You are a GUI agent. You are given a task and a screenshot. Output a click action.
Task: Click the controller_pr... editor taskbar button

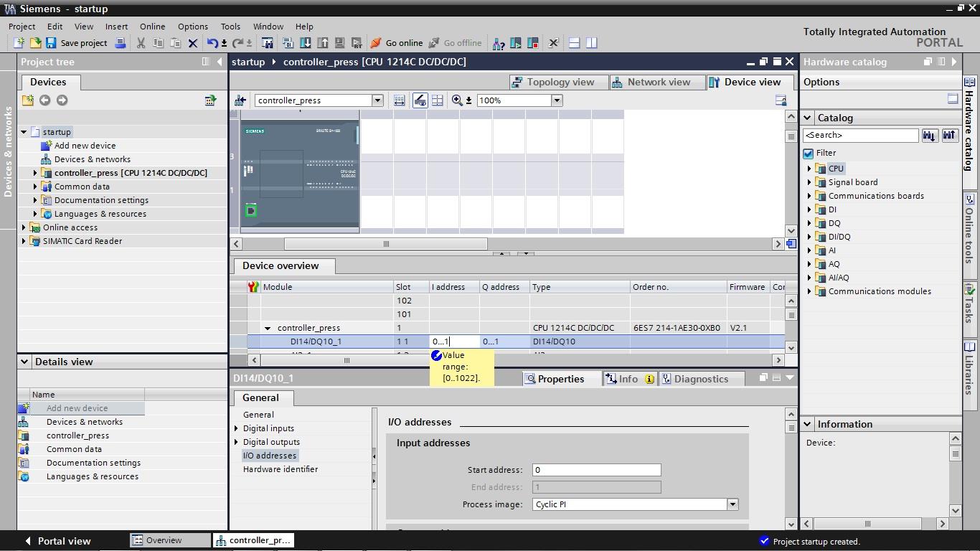253,540
